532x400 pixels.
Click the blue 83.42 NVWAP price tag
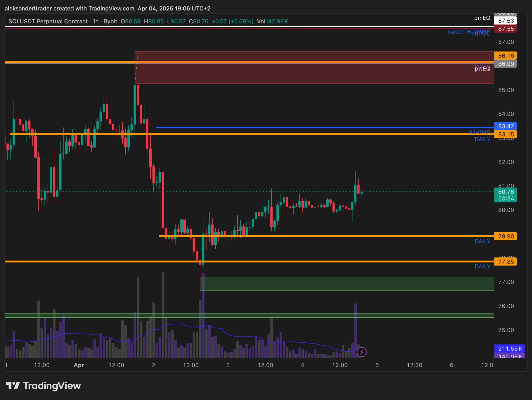[506, 126]
